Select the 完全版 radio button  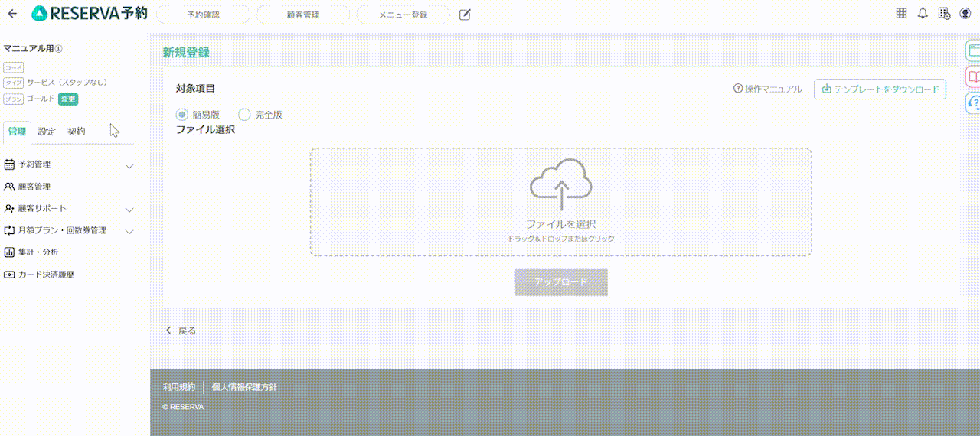tap(244, 115)
